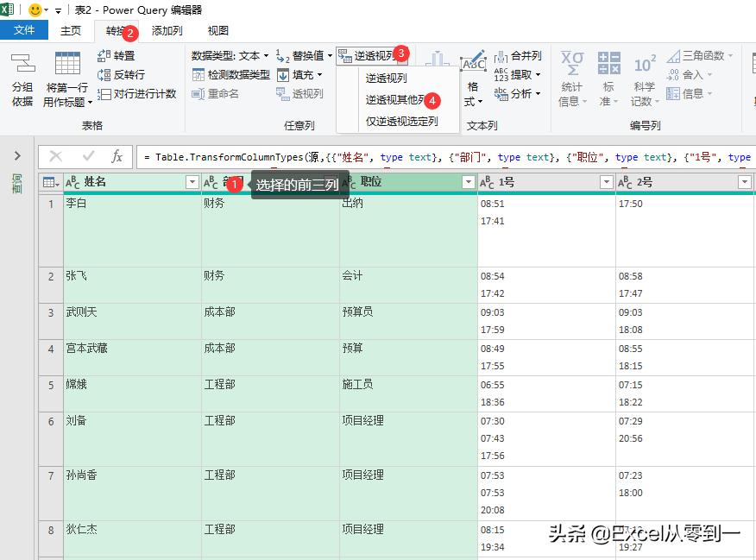The image size is (756, 560).
Task: Switch to the 视图 ribbon tab
Action: pyautogui.click(x=217, y=31)
